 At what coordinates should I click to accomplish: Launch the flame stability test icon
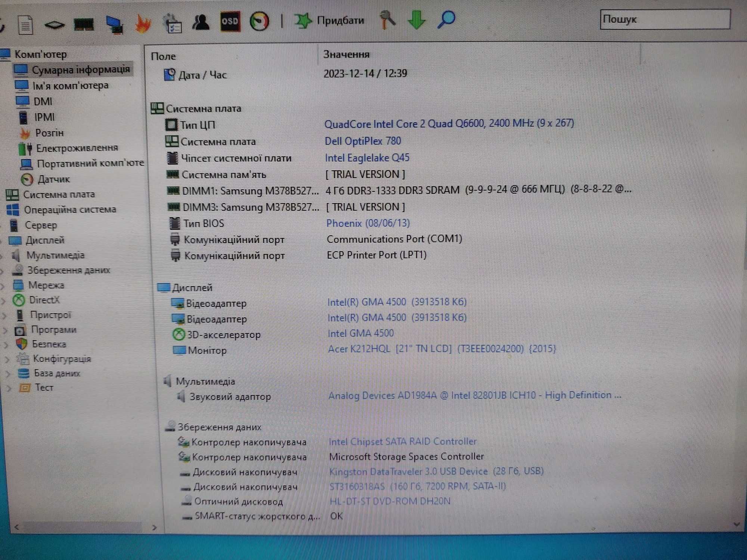pos(143,24)
